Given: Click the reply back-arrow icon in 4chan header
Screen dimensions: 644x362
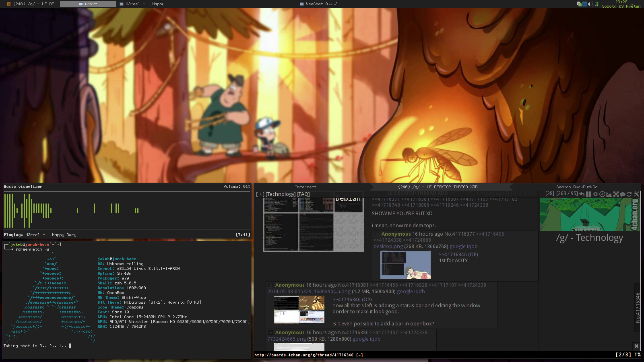Looking at the screenshot, I should pos(582,194).
